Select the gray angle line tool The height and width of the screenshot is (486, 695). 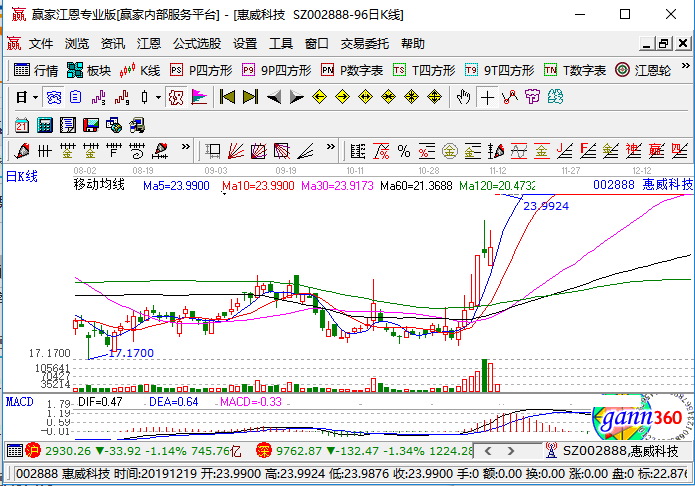click(x=305, y=151)
